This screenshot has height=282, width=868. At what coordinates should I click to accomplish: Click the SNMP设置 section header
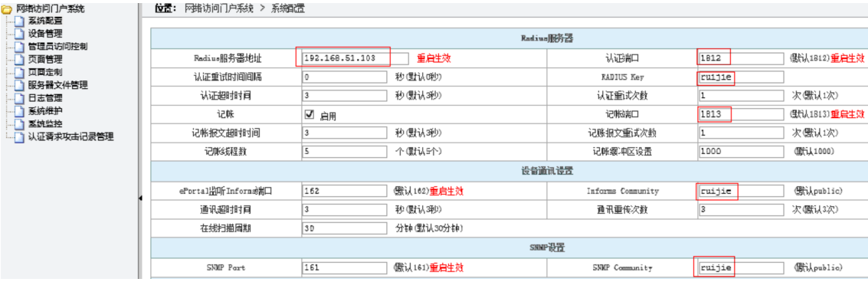[547, 248]
